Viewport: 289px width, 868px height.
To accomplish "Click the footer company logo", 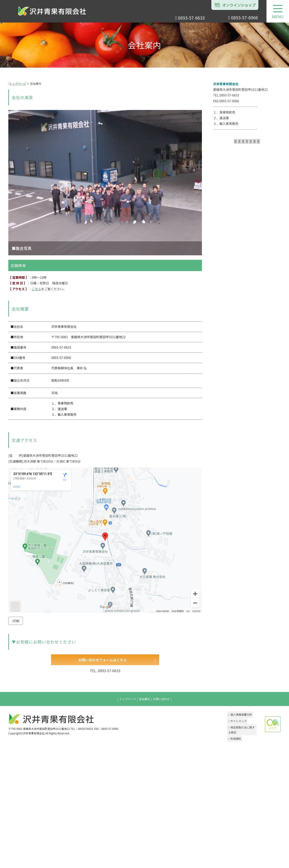I will (x=51, y=720).
